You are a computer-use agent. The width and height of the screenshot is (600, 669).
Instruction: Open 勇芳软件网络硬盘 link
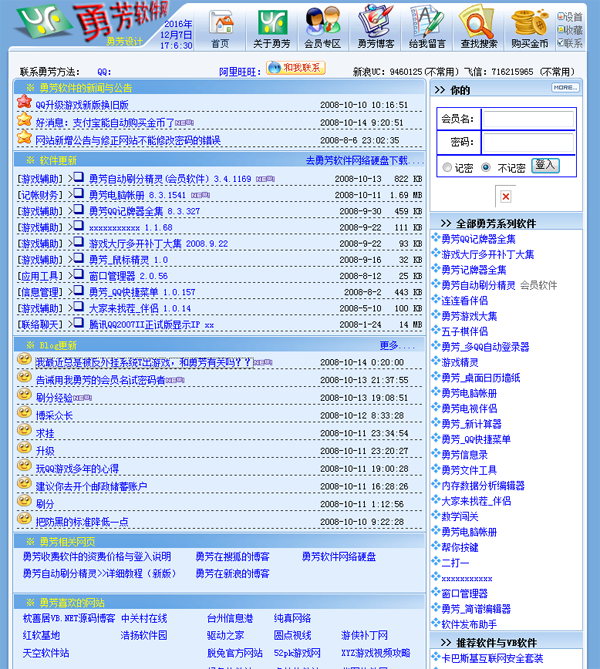[x=339, y=557]
